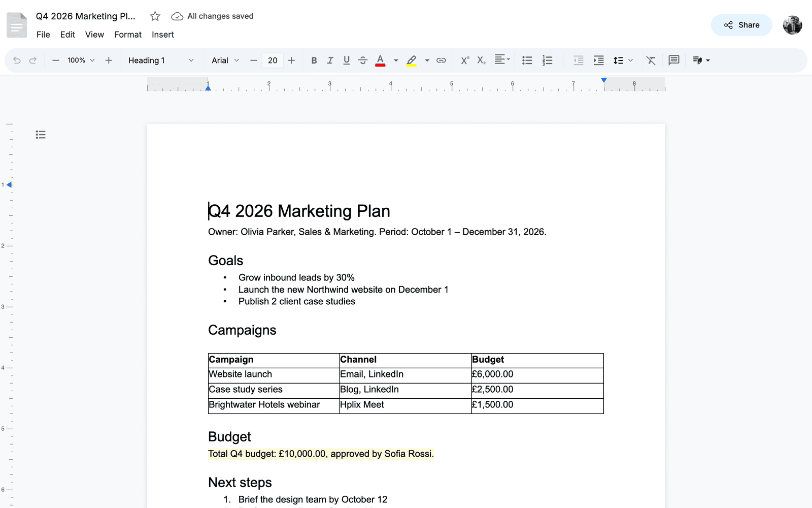The width and height of the screenshot is (812, 508).
Task: Open the user profile avatar
Action: click(x=792, y=25)
